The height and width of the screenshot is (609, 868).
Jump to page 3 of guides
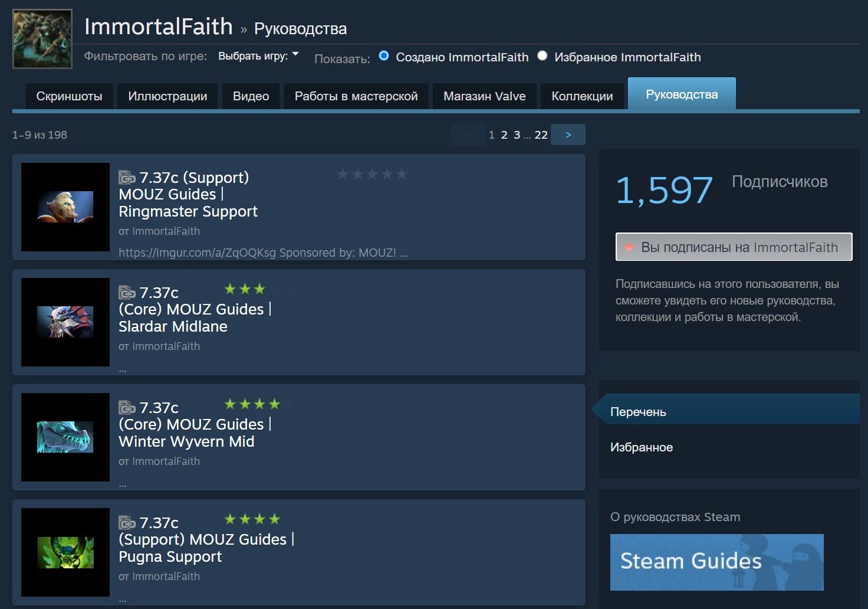(x=517, y=135)
